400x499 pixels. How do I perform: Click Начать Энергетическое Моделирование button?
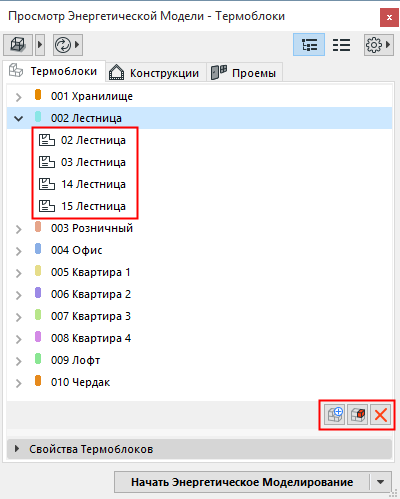[242, 482]
